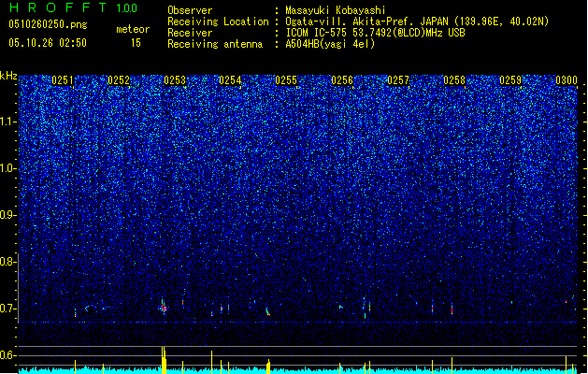Click the bright red meteor echo below 0253
Viewport: 588px width, 374px height.
click(x=164, y=309)
